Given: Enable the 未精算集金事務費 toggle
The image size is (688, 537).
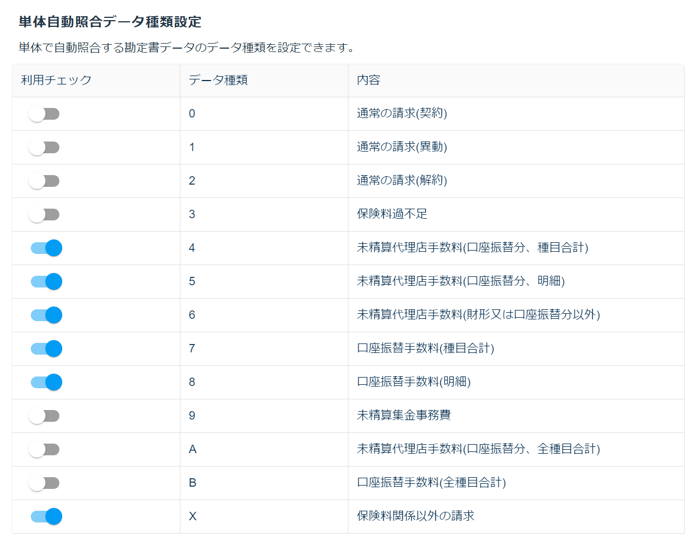Looking at the screenshot, I should point(44,416).
